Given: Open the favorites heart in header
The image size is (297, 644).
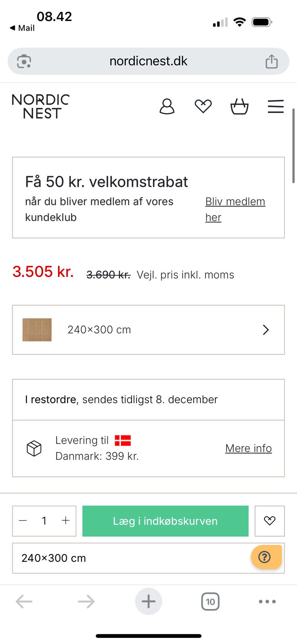Looking at the screenshot, I should tap(203, 107).
